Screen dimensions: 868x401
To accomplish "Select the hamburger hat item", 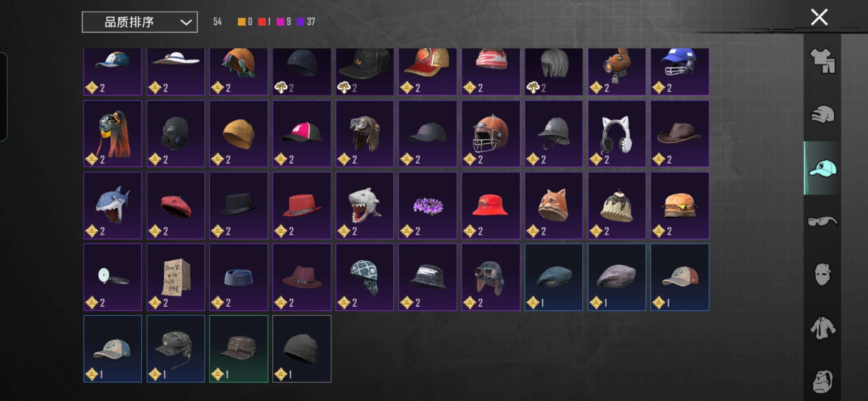I will (x=680, y=205).
